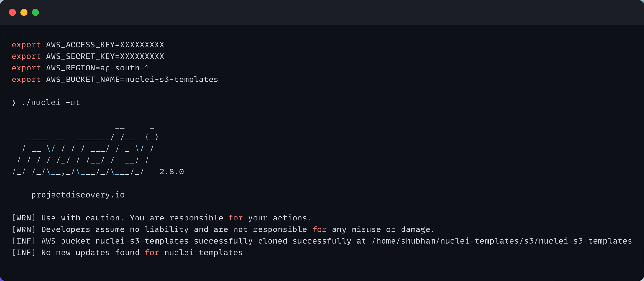Click the second [WRN] Developers warning tag
Viewport: 644px width, 281px height.
click(x=24, y=230)
